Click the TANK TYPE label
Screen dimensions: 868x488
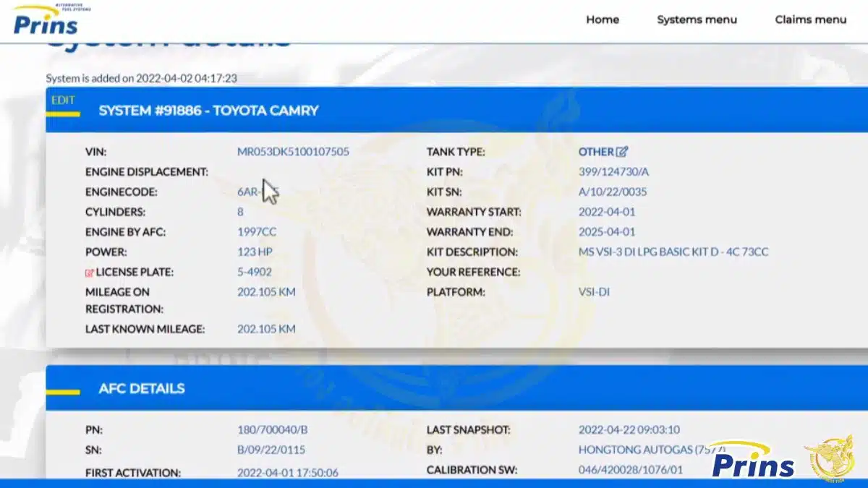pyautogui.click(x=456, y=152)
